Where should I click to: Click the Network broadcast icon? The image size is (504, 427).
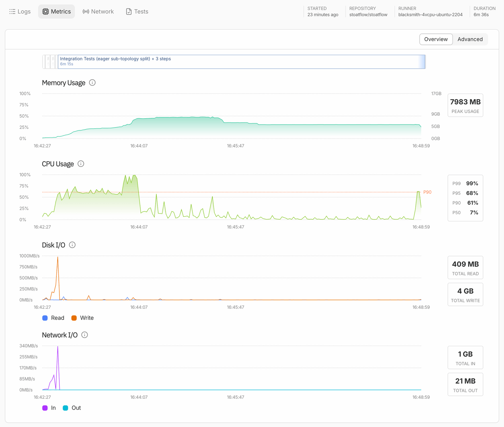pyautogui.click(x=86, y=11)
